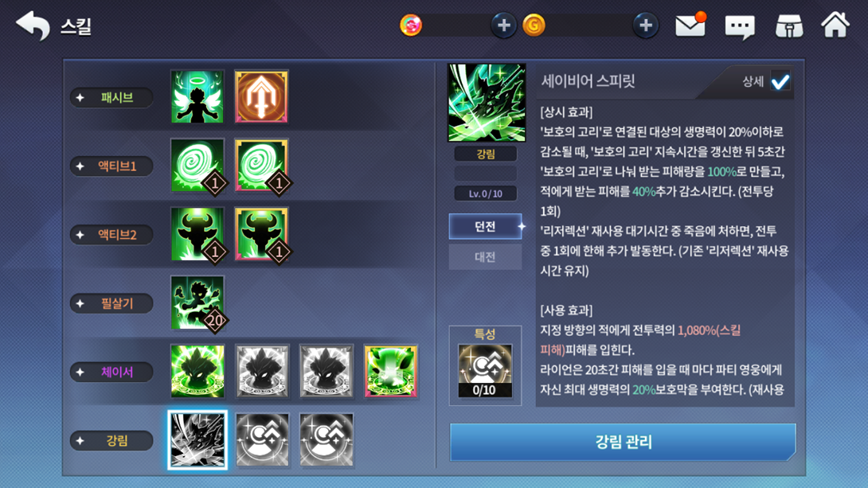Open the chat speech bubble icon
Screen dimensions: 868x488
tap(740, 26)
